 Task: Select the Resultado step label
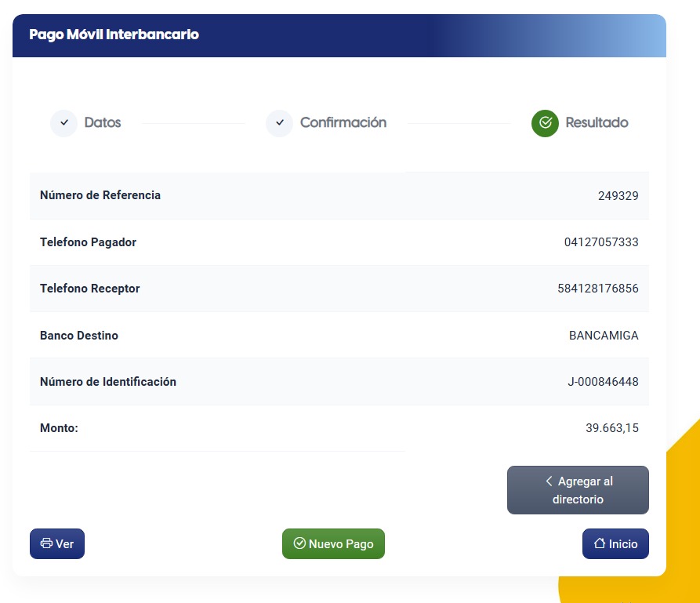597,123
